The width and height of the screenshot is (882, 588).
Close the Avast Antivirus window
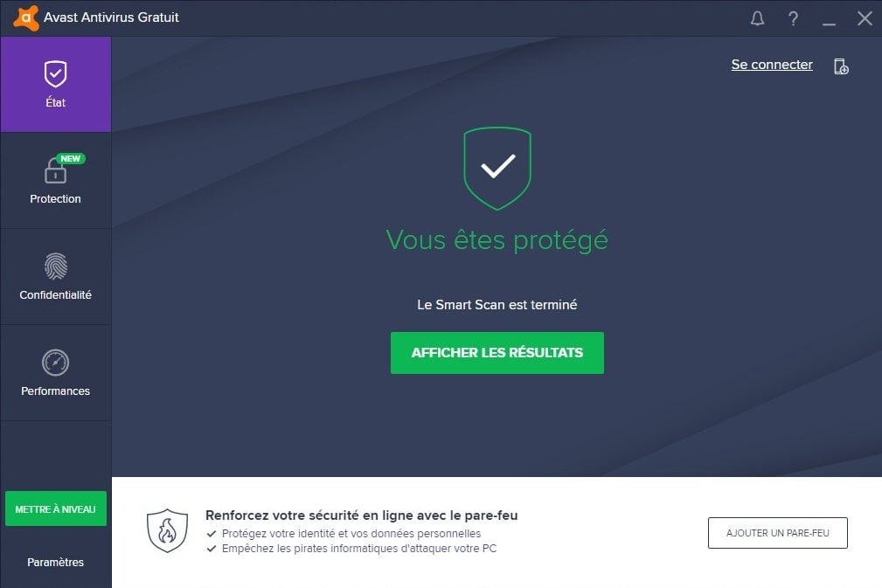pyautogui.click(x=865, y=18)
